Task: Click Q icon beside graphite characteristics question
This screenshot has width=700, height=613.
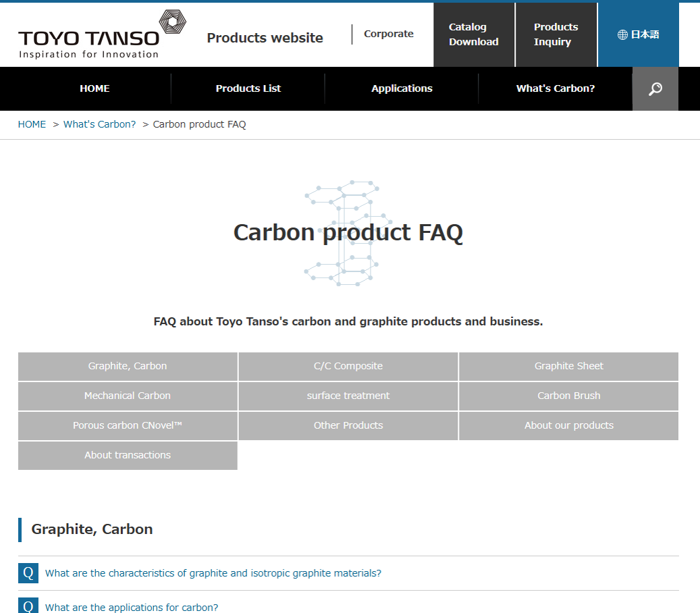Action: coord(28,573)
